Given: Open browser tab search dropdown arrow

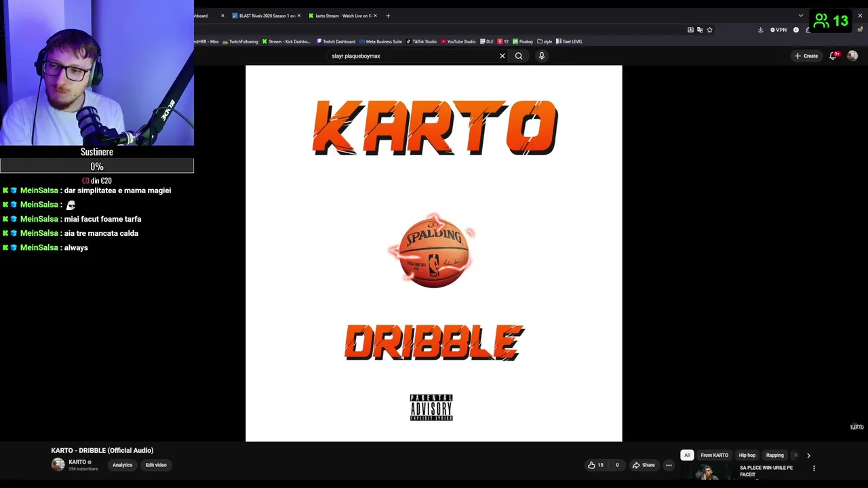Looking at the screenshot, I should click(801, 16).
